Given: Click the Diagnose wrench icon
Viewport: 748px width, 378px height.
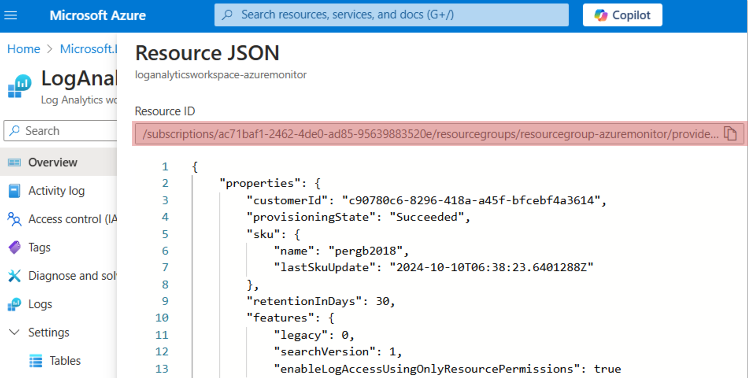Looking at the screenshot, I should coord(15,276).
